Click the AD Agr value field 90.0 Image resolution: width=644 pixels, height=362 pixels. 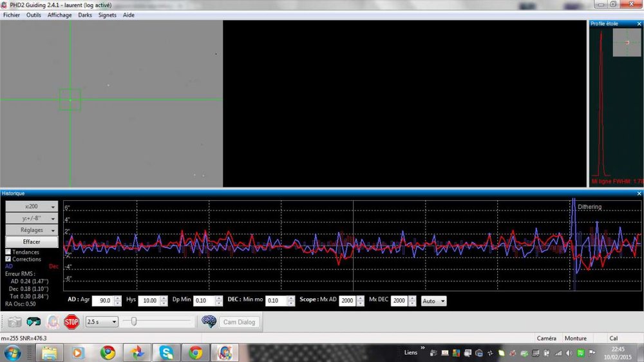(103, 301)
